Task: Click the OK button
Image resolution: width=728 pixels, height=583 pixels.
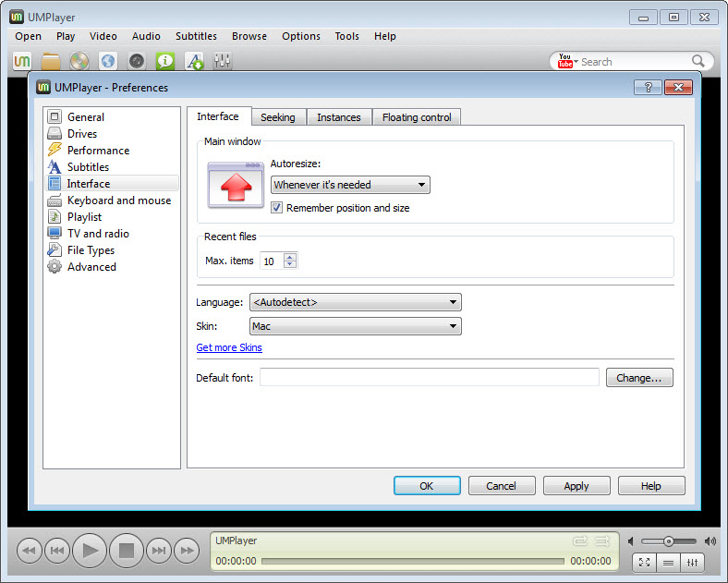Action: [x=427, y=485]
